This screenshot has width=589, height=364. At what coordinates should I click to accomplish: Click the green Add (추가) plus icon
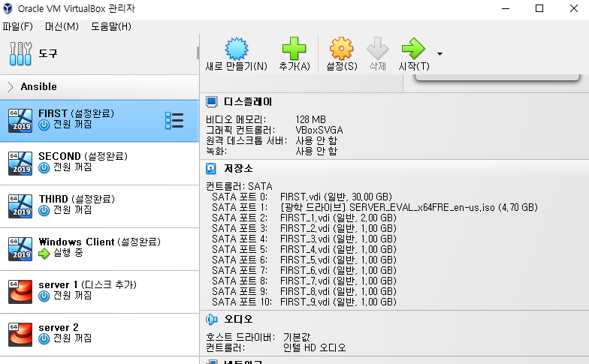(294, 48)
